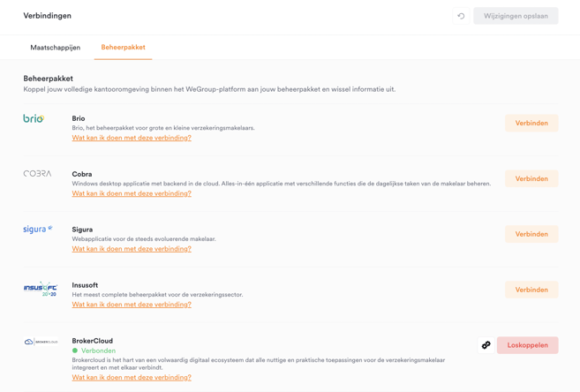Click the Insusoft description 'Het meest complete beheerpakket'

coord(157,295)
